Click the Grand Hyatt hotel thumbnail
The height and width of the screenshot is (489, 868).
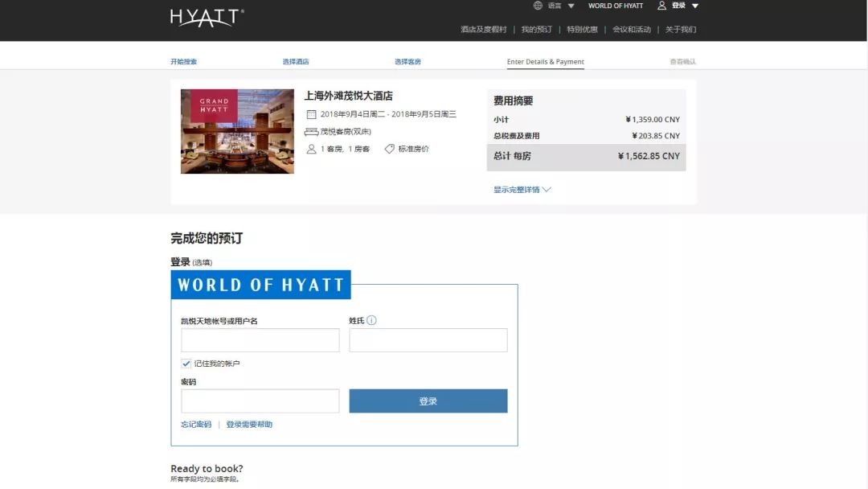237,131
